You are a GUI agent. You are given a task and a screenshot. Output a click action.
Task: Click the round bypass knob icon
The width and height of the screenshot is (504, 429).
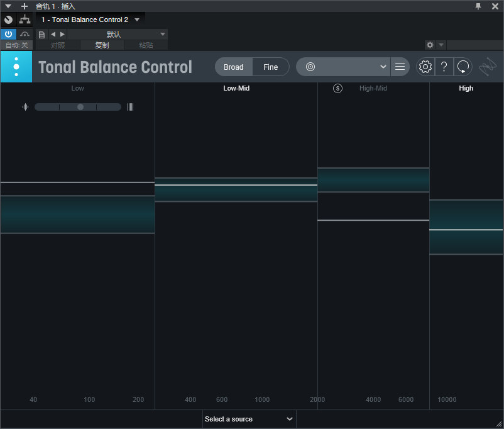coord(8,19)
